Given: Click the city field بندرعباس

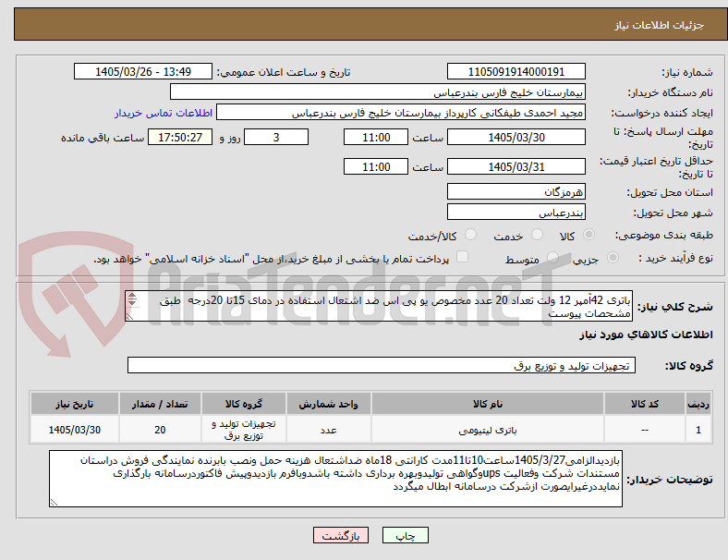Looking at the screenshot, I should tap(516, 213).
